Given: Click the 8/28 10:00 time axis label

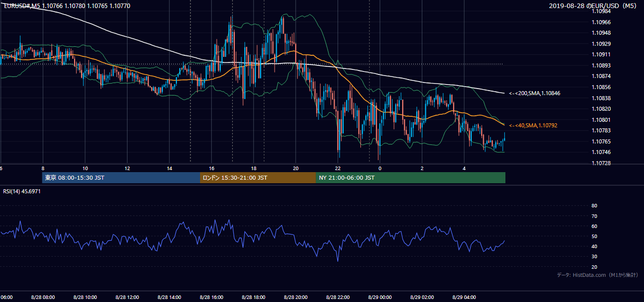Looking at the screenshot, I should coord(85,297).
